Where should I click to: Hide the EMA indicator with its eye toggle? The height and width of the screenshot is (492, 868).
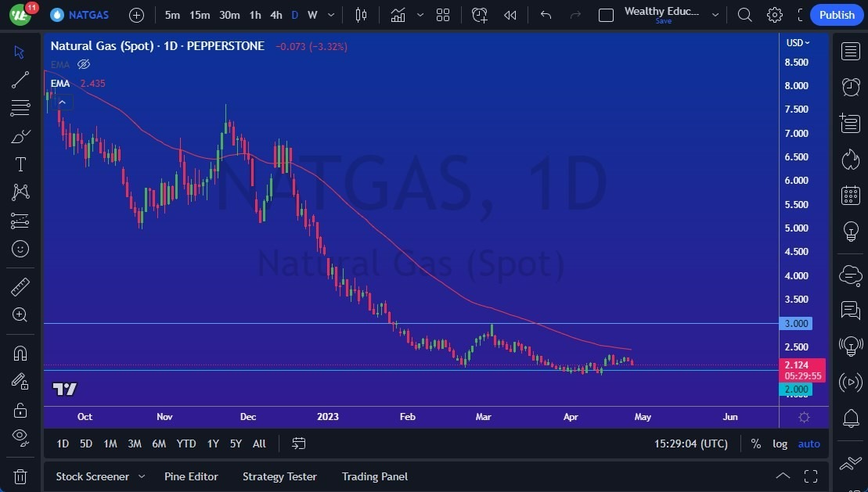tap(84, 64)
